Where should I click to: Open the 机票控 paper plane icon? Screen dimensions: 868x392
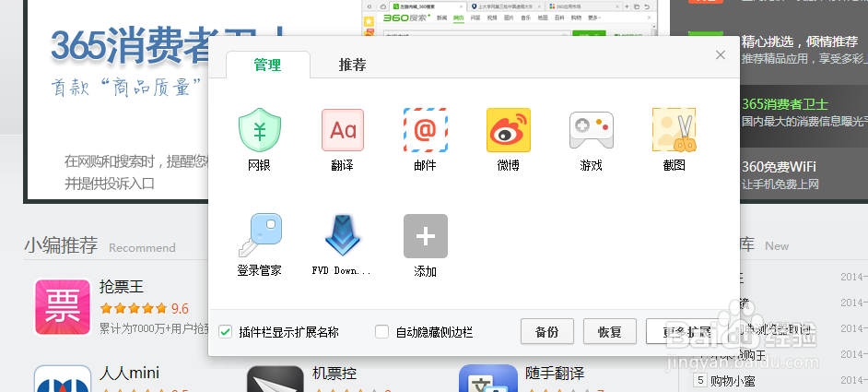[x=276, y=379]
